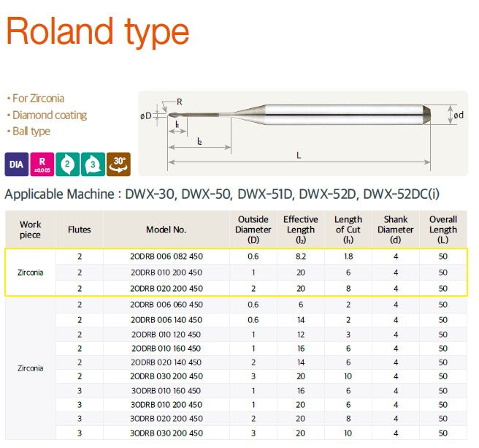
Task: Select model 2ODRB 020 140 450
Action: pyautogui.click(x=166, y=362)
